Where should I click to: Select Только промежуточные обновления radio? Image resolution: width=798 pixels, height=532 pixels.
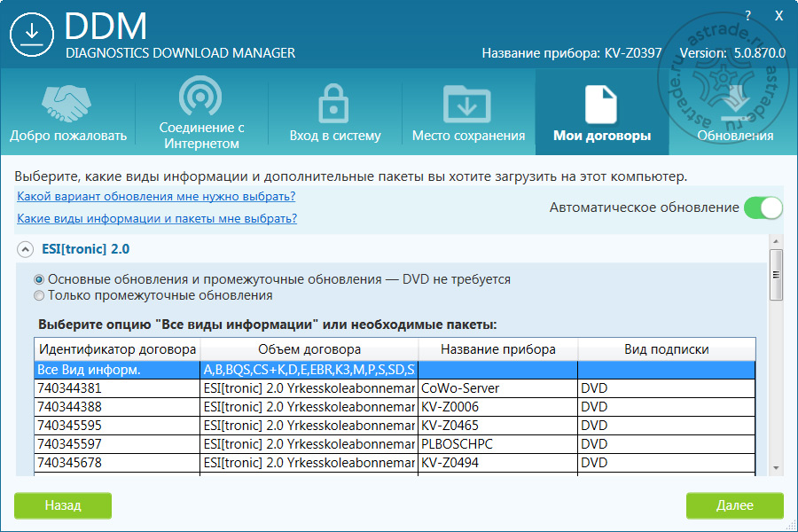pyautogui.click(x=39, y=295)
